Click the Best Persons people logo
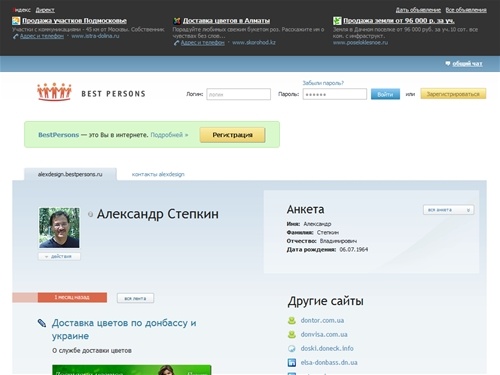Screen dimensions: 500x375 (x=54, y=92)
